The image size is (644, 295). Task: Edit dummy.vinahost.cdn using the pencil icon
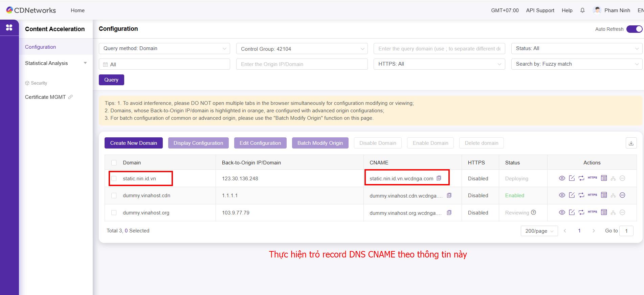coord(572,195)
